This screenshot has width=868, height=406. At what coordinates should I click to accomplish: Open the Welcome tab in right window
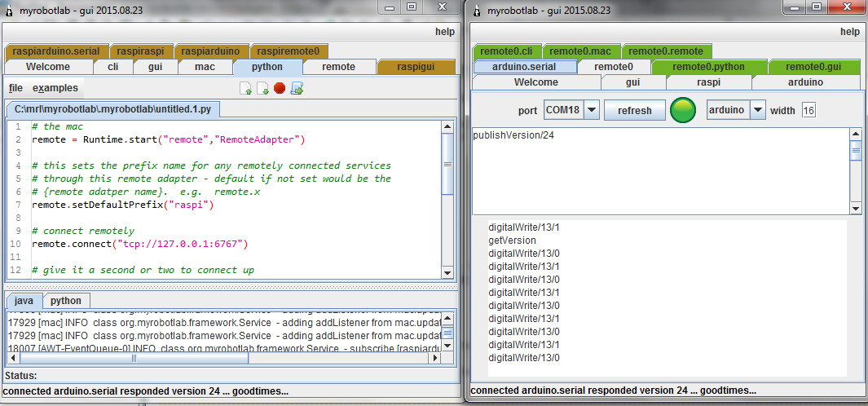535,82
